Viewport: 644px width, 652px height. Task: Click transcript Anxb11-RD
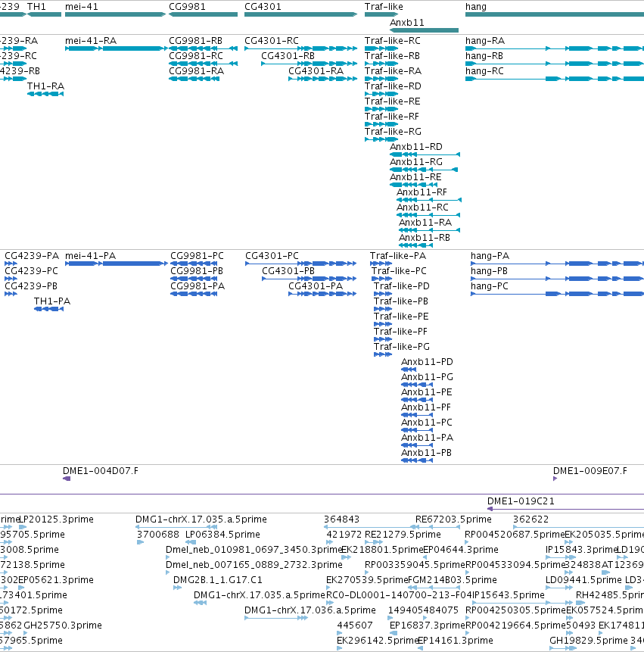pyautogui.click(x=425, y=154)
